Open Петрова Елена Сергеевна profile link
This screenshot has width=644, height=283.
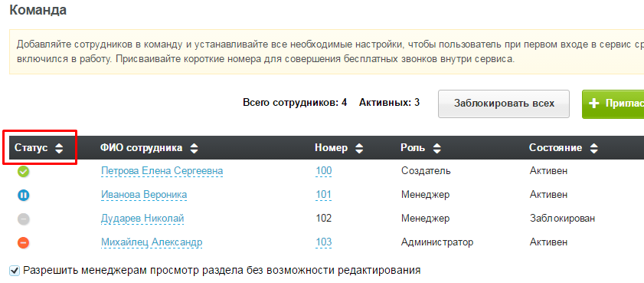tap(162, 171)
